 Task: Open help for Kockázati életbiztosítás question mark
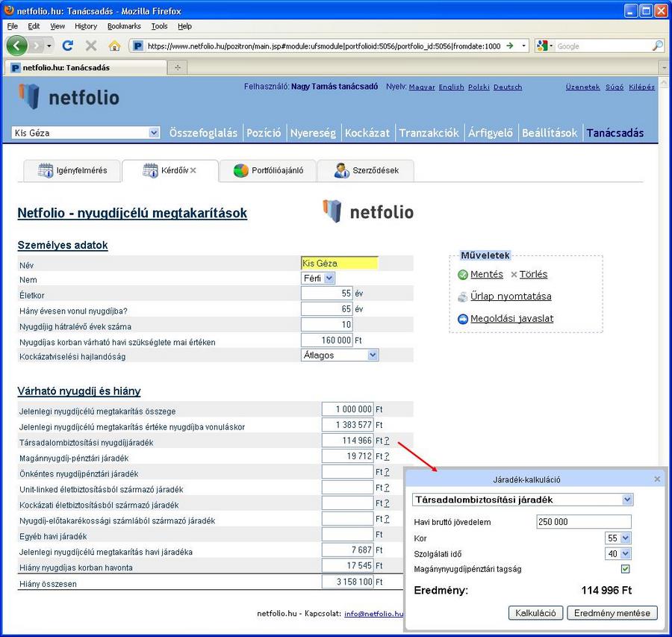[x=387, y=503]
